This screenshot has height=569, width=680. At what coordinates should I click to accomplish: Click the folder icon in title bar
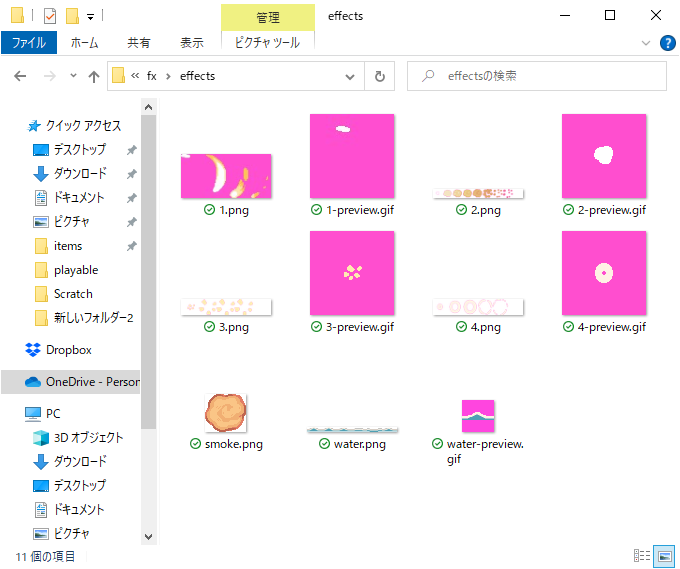pos(17,15)
